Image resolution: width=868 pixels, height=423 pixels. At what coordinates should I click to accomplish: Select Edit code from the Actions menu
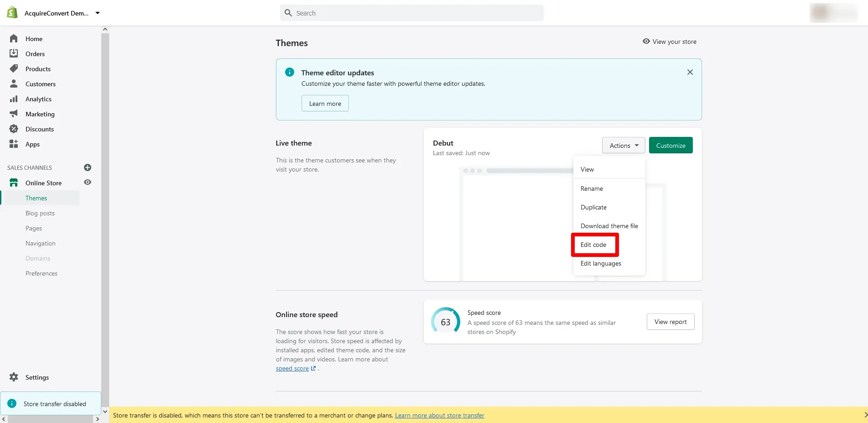coord(593,245)
